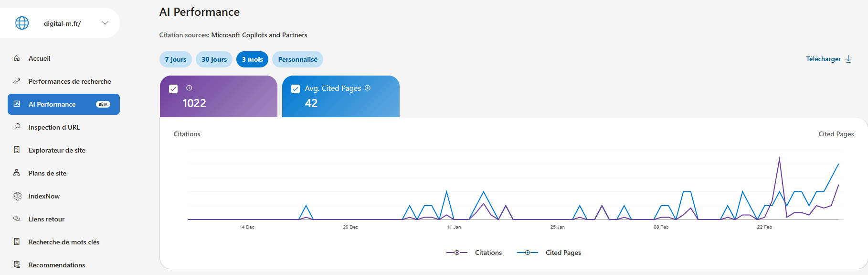Click the Inspection d'URL magnifier icon
The height and width of the screenshot is (275, 868).
tap(17, 127)
